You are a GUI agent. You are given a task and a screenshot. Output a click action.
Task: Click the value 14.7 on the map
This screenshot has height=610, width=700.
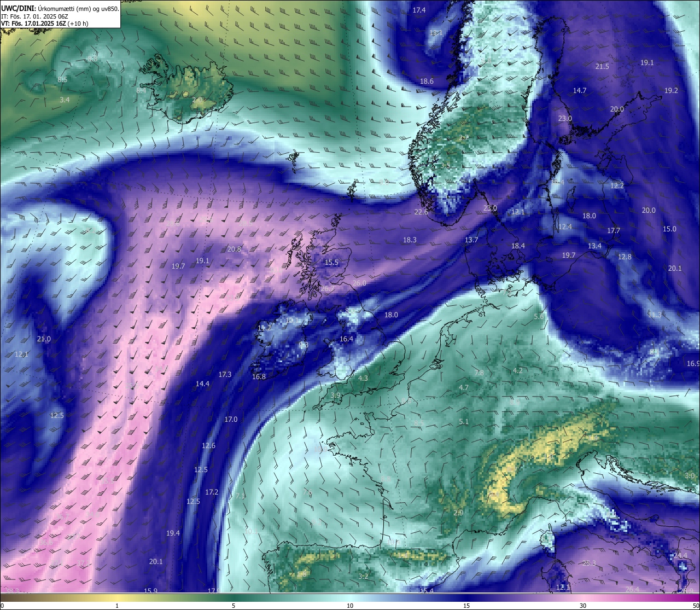pyautogui.click(x=580, y=90)
